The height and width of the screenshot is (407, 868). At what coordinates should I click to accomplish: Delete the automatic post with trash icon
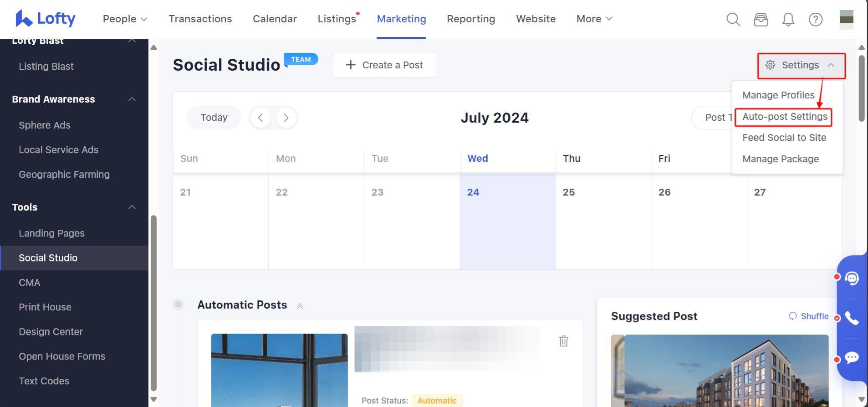pyautogui.click(x=563, y=341)
